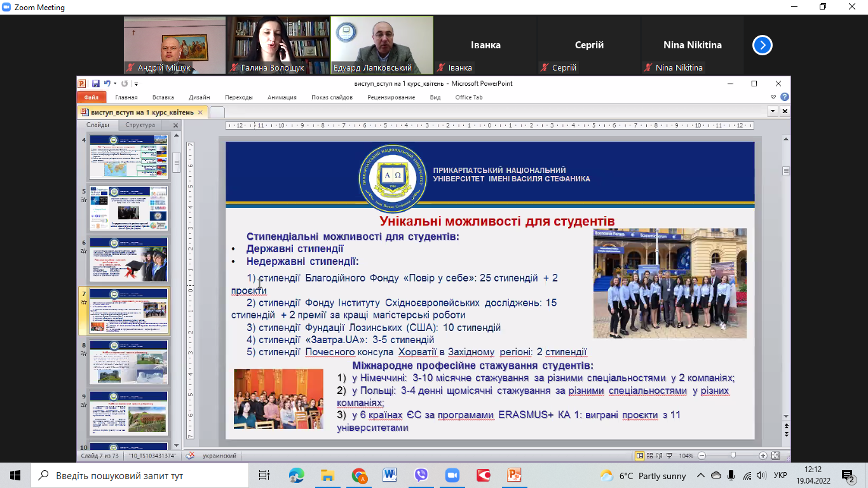Screen dimensions: 868x488
Task: Open the Undo history dropdown arrow
Action: (x=115, y=83)
